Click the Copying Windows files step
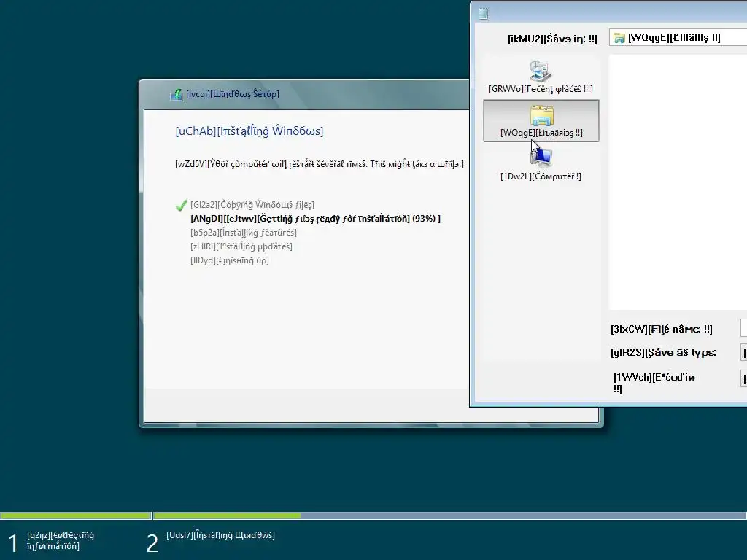Viewport: 747px width, 560px height. pyautogui.click(x=252, y=205)
